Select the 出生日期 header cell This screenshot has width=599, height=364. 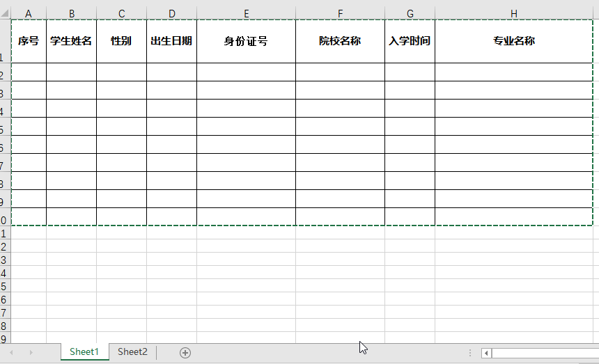point(171,41)
